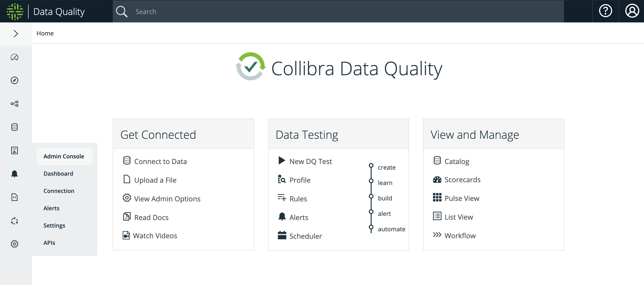Click the 'alert' step label
This screenshot has width=644, height=285.
(384, 214)
